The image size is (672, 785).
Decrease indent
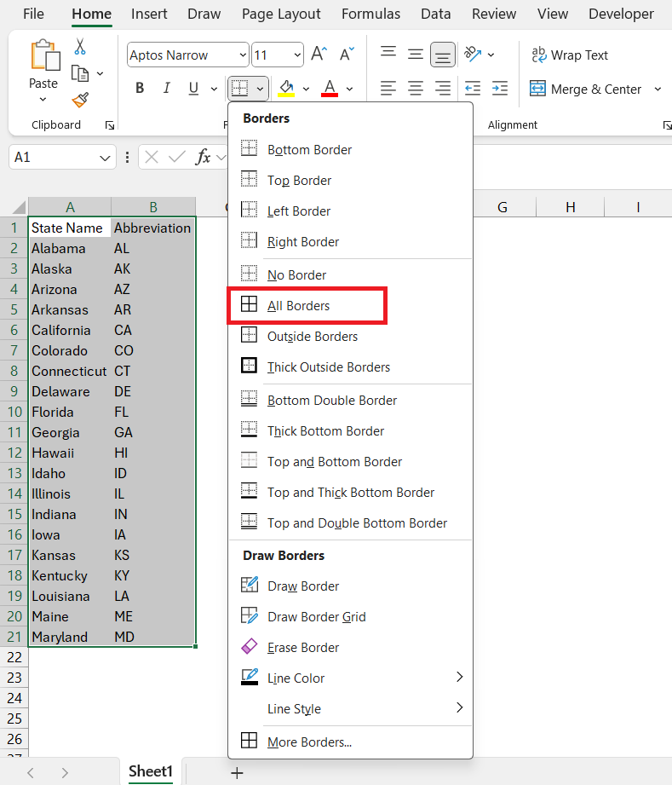click(473, 89)
